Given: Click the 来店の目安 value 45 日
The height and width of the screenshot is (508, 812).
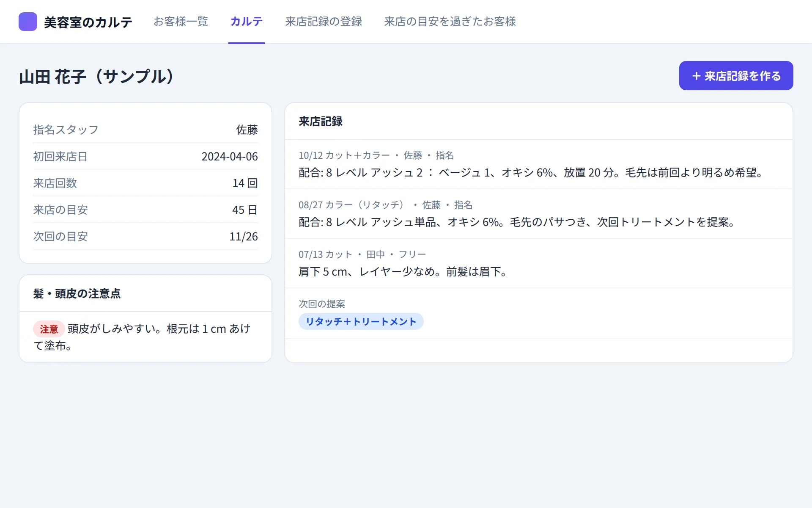Looking at the screenshot, I should [245, 210].
